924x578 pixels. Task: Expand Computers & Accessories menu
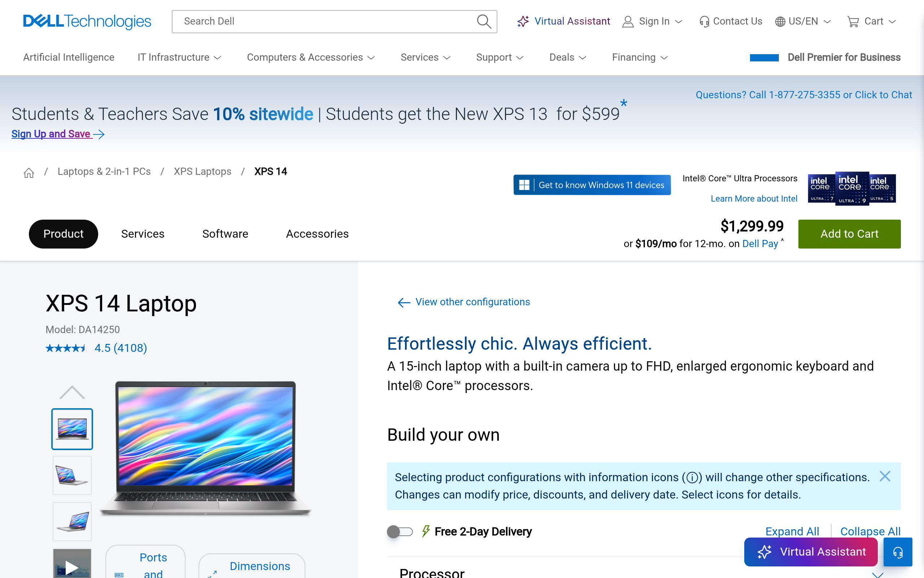(x=311, y=57)
